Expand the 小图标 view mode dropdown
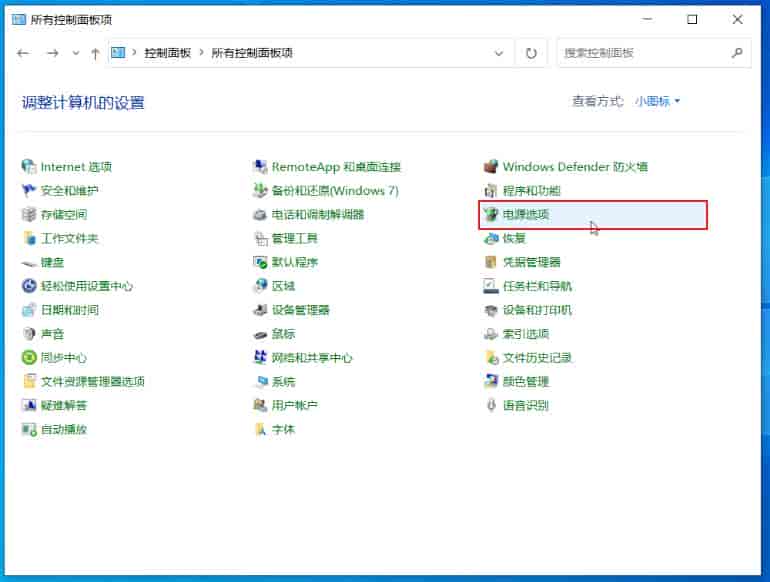This screenshot has height=582, width=770. click(658, 101)
